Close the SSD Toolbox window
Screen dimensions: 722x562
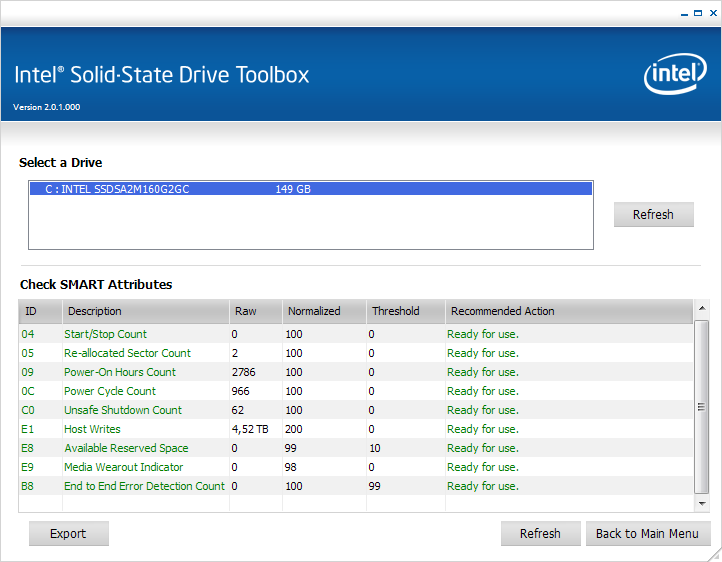(713, 13)
